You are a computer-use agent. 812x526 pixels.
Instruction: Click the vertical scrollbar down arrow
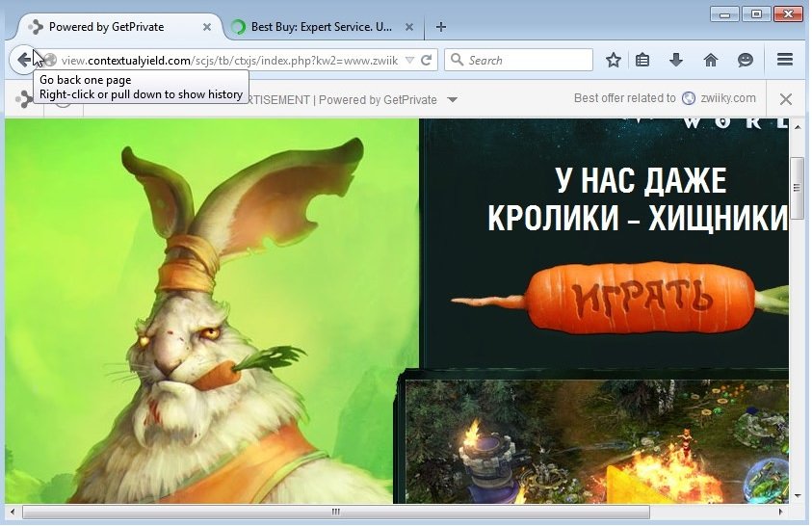tap(798, 496)
